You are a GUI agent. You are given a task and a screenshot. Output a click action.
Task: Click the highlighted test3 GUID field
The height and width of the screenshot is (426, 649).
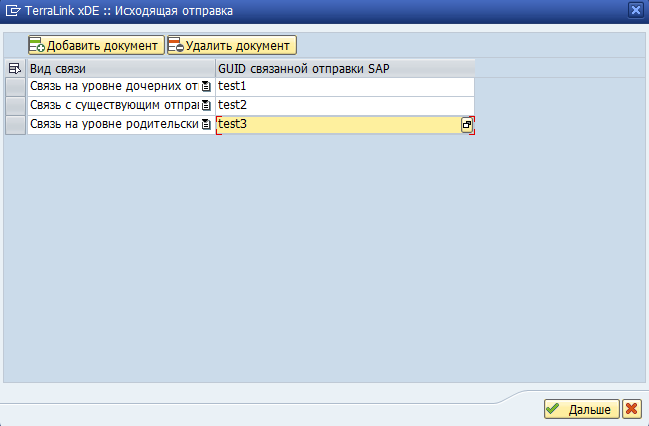click(x=335, y=124)
